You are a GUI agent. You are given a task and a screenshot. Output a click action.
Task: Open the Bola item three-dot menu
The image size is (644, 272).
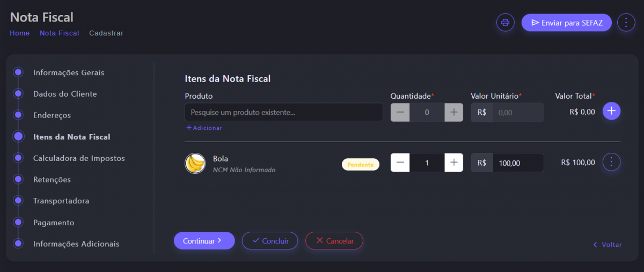612,162
